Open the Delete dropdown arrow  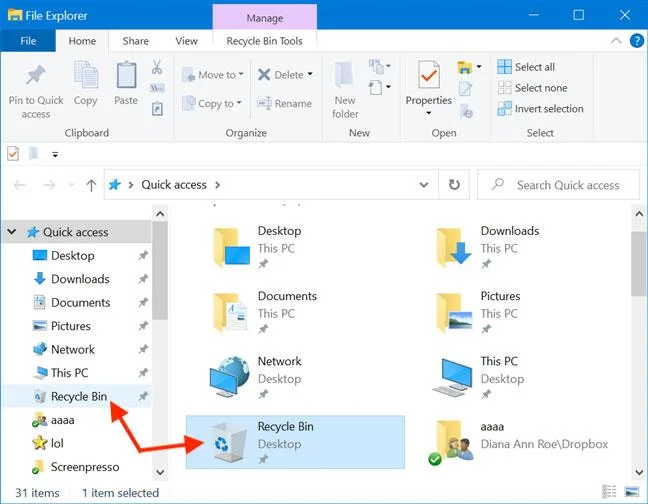coord(310,75)
